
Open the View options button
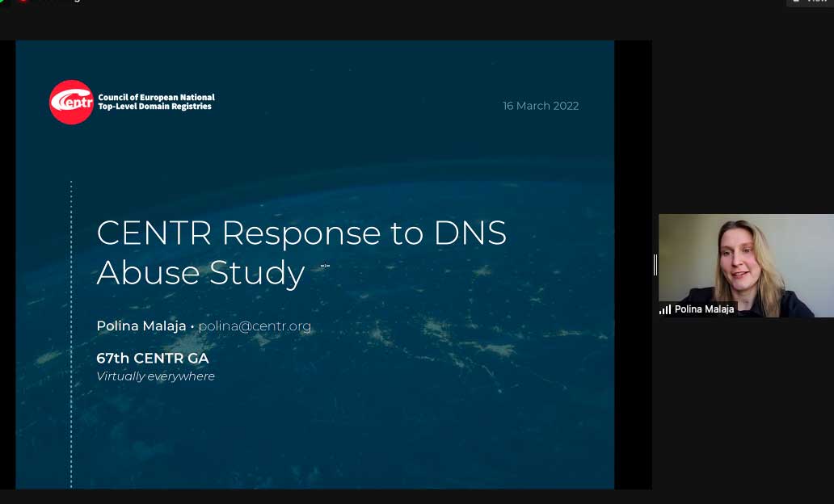point(810,2)
